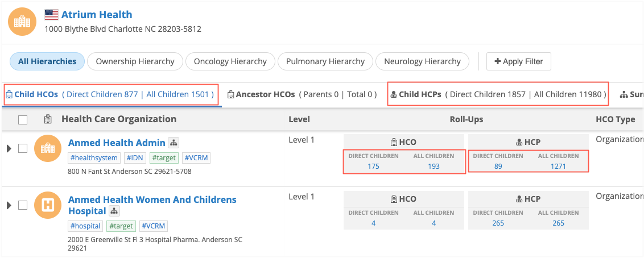This screenshot has height=258, width=644.
Task: Expand Anmed Health Women And Childrens Hospital row
Action: 9,205
